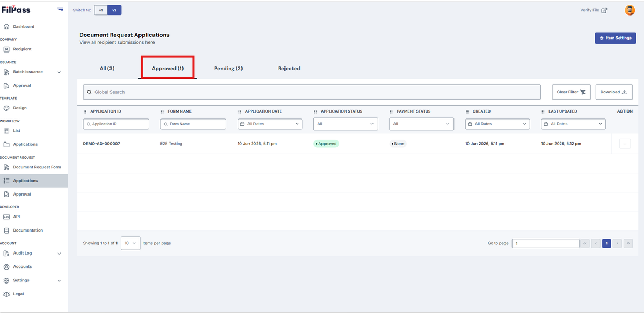The width and height of the screenshot is (644, 313).
Task: Click the drag handle beside PAYMENT STATUS header
Action: [x=392, y=111]
